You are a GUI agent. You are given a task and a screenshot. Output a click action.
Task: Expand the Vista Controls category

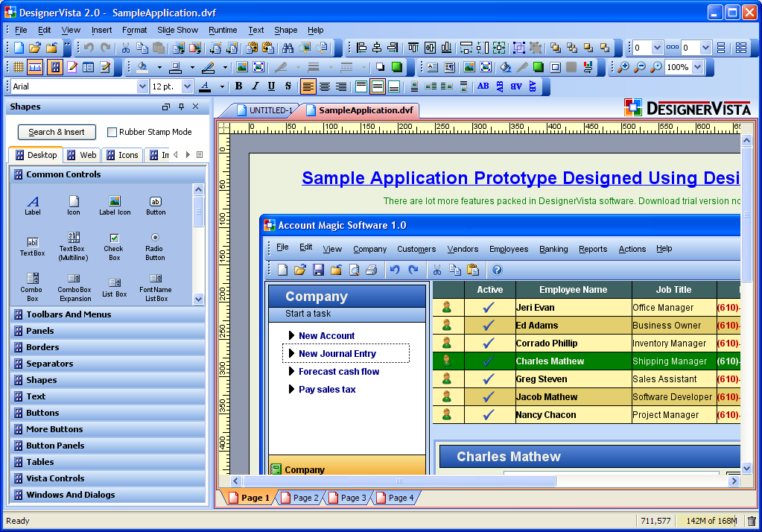click(107, 478)
